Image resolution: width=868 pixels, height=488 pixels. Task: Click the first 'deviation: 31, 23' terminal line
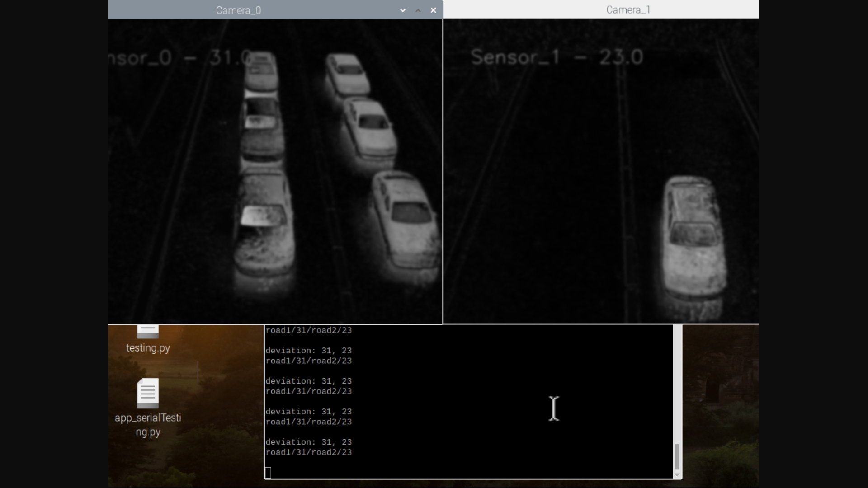tap(308, 351)
